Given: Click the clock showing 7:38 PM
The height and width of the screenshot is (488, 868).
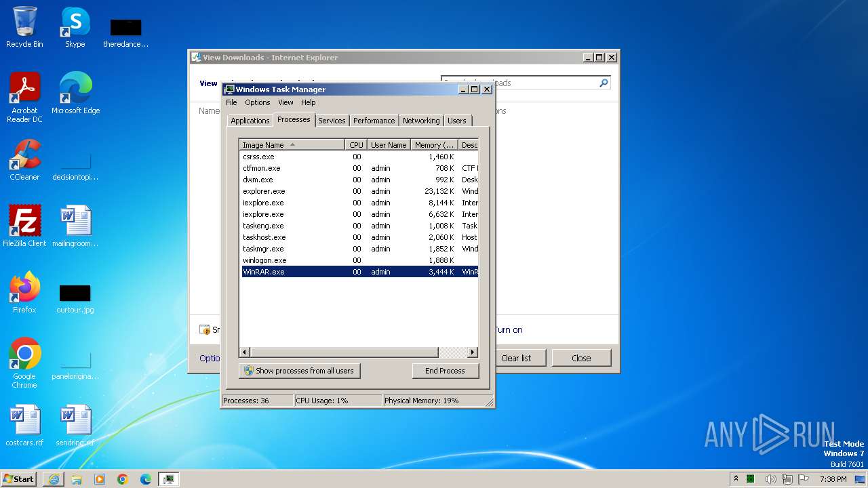Looking at the screenshot, I should [x=833, y=479].
